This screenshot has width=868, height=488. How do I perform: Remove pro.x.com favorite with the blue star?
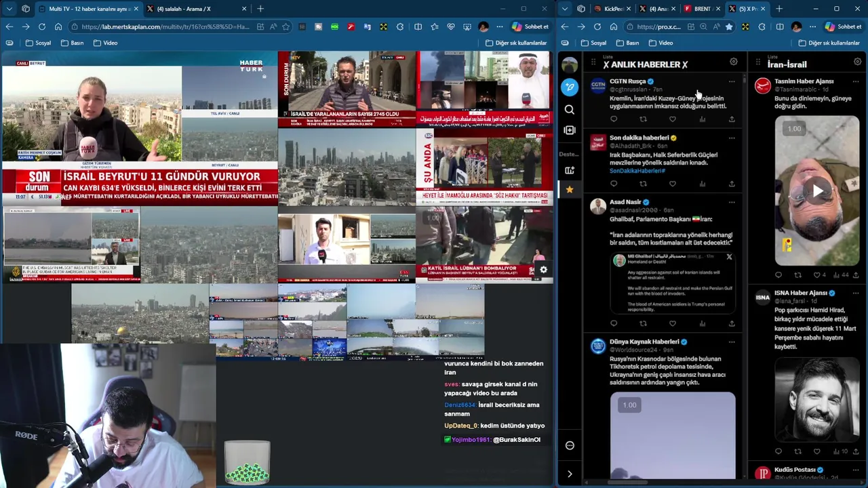pos(729,26)
